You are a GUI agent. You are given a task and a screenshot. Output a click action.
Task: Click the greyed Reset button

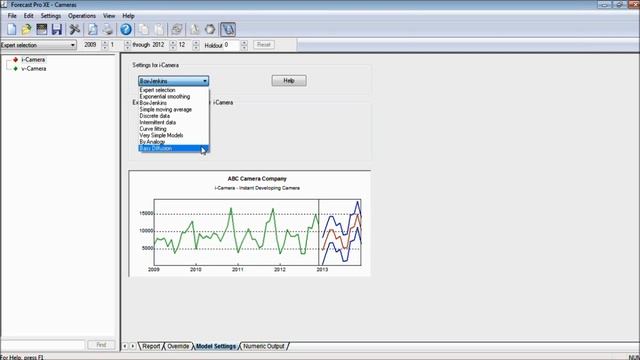(264, 45)
